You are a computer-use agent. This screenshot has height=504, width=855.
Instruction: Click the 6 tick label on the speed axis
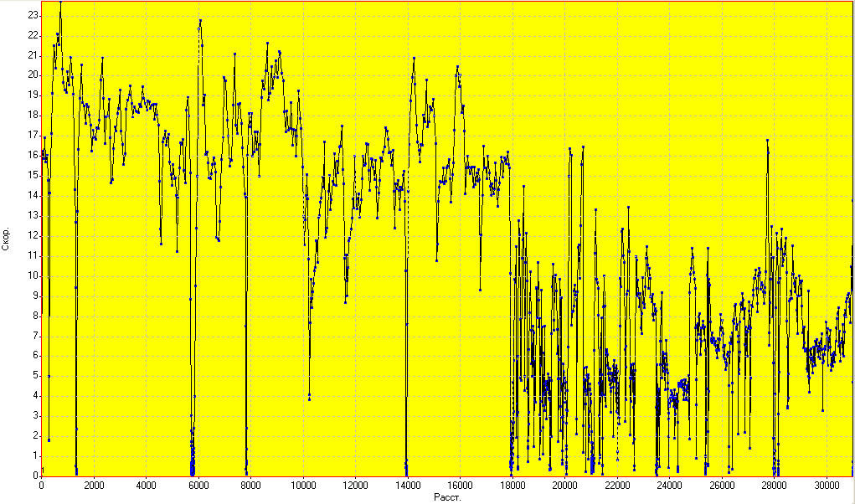(x=36, y=356)
